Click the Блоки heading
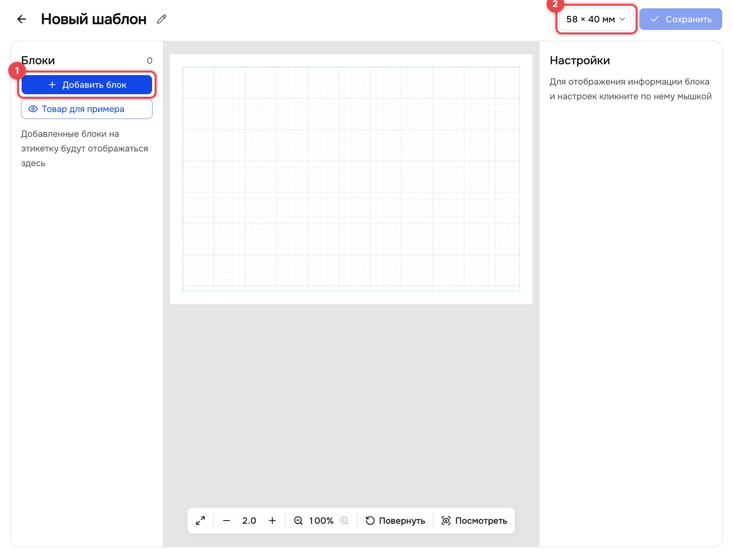 click(x=38, y=60)
